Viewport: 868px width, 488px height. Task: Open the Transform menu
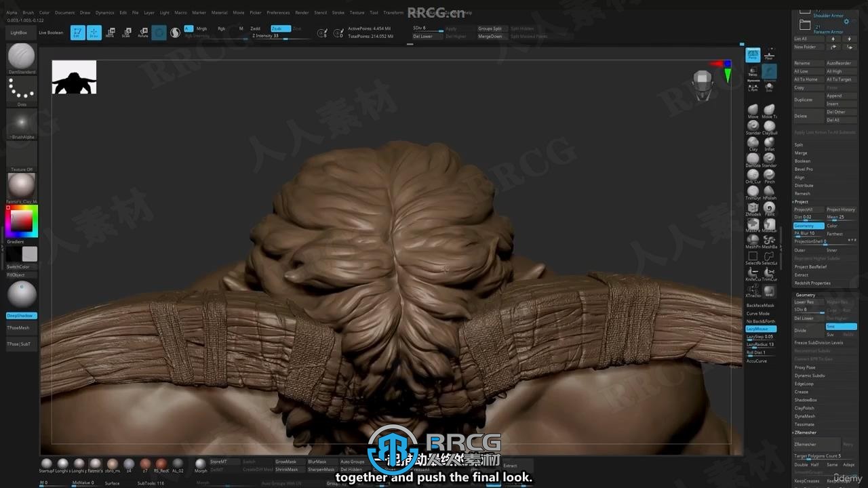(x=393, y=12)
